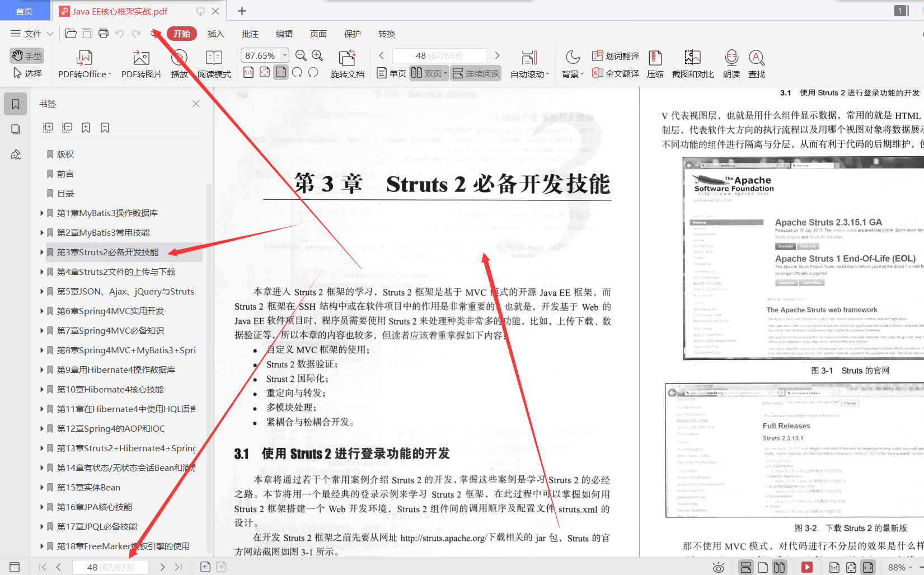Switch to the 首页 home tab
Image resolution: width=924 pixels, height=575 pixels.
click(24, 11)
